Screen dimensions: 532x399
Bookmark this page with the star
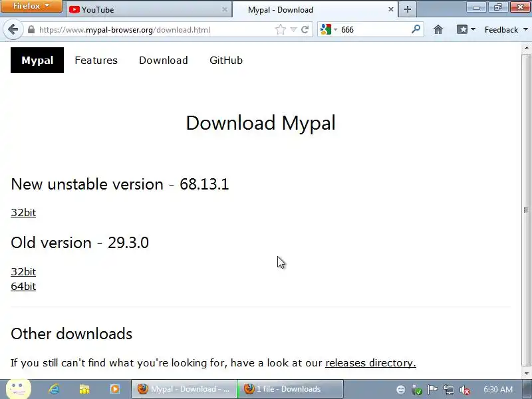[280, 29]
